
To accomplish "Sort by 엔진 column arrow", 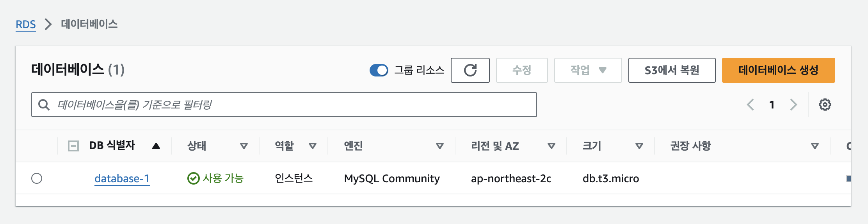I will 440,146.
